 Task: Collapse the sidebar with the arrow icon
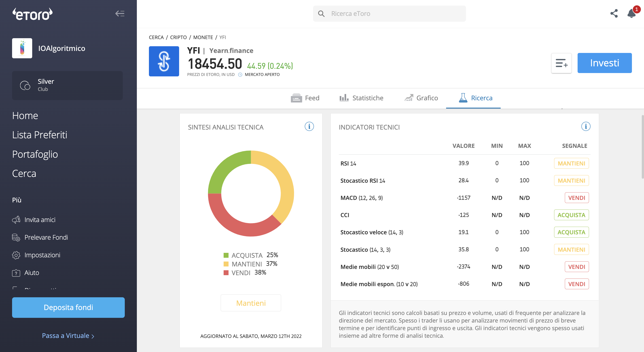pos(120,13)
